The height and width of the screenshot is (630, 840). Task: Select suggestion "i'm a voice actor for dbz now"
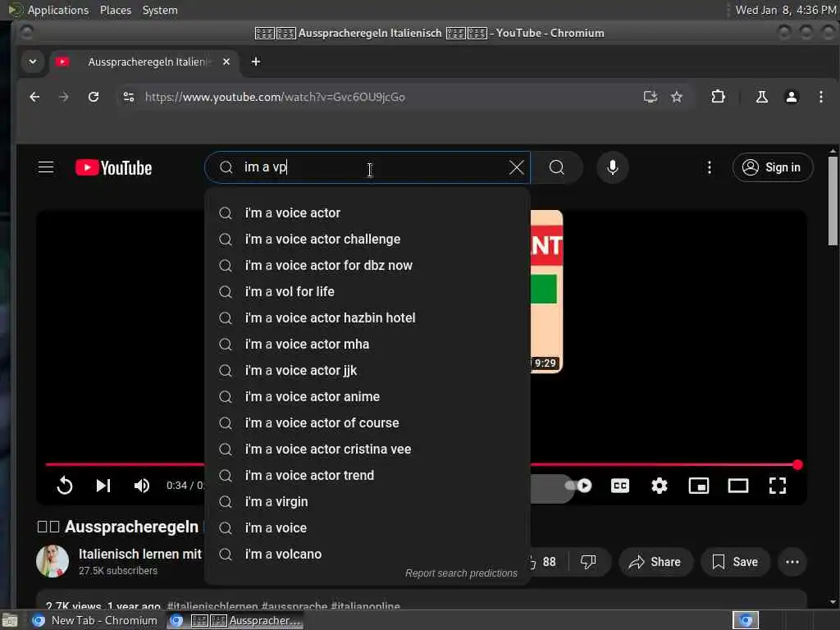point(367,265)
